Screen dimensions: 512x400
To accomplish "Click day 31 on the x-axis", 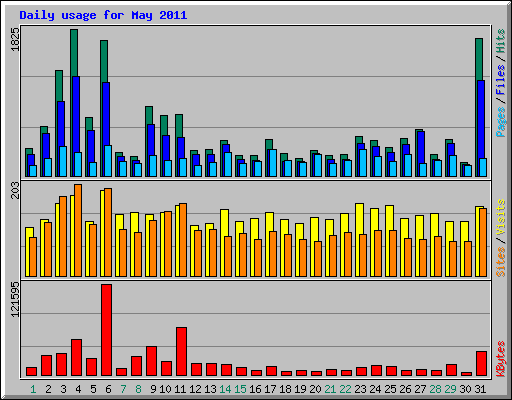I will tap(480, 389).
